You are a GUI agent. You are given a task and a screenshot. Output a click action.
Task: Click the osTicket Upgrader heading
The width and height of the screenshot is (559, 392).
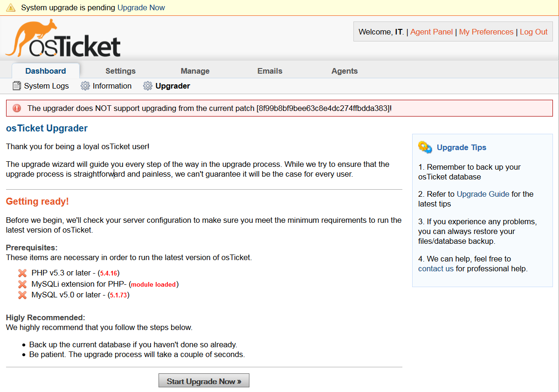point(47,128)
